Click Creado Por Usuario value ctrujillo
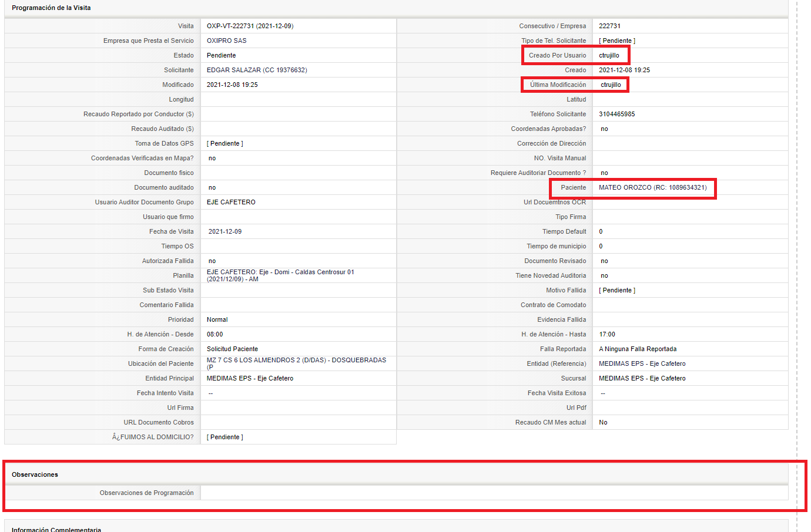The width and height of the screenshot is (811, 532). pyautogui.click(x=609, y=55)
